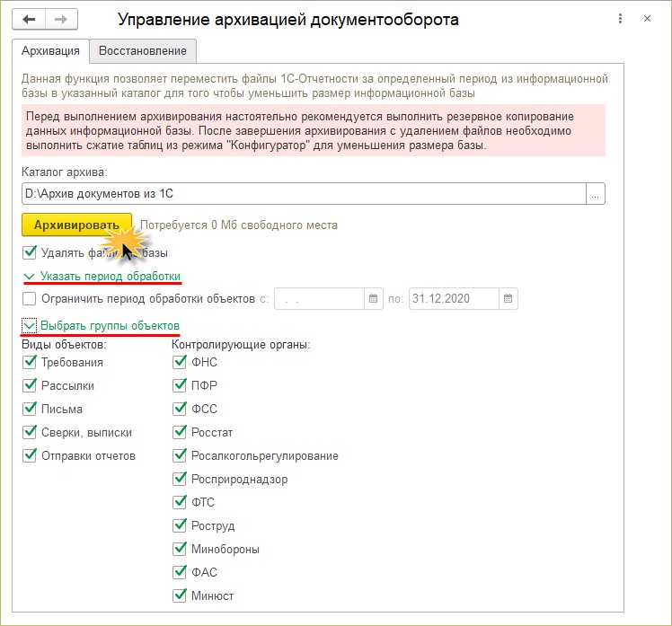Click the Виды объектов heading
This screenshot has height=626, width=672.
64,345
